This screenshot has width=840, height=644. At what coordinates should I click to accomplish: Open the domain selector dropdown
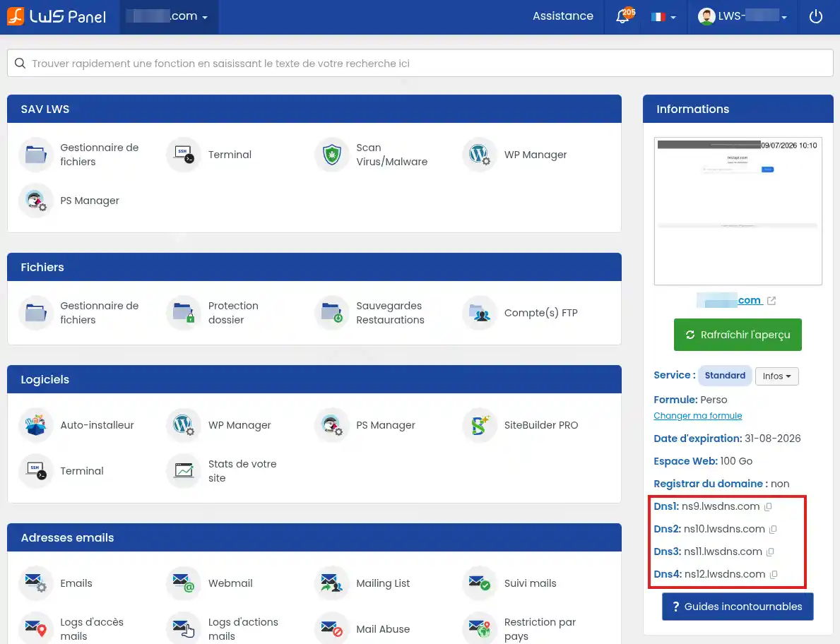(x=168, y=17)
